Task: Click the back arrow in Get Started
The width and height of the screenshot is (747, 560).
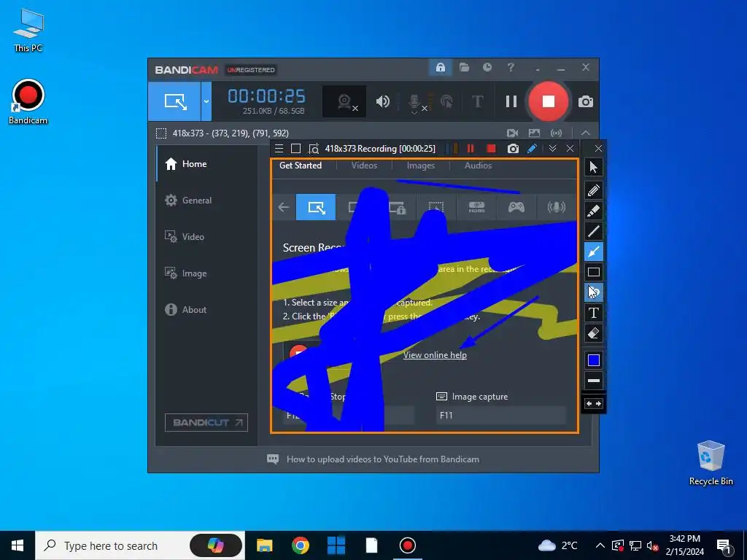Action: pyautogui.click(x=284, y=207)
